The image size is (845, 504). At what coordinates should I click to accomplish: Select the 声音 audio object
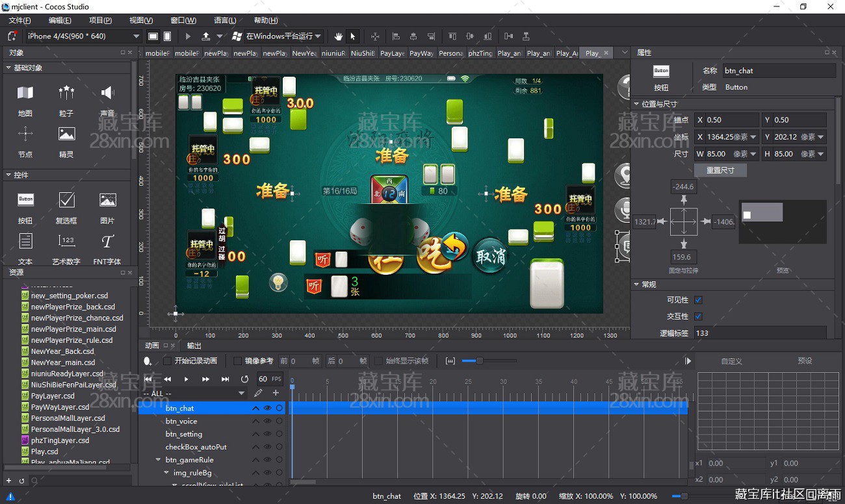coord(107,99)
